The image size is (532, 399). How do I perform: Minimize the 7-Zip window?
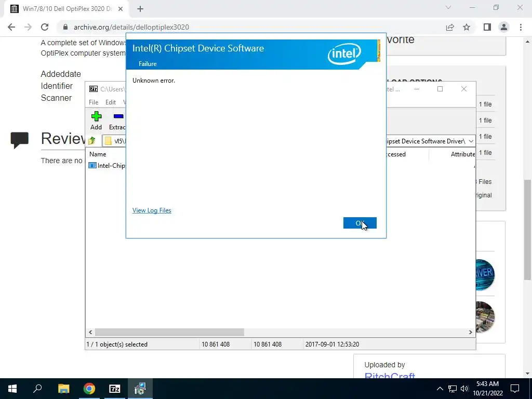417,89
